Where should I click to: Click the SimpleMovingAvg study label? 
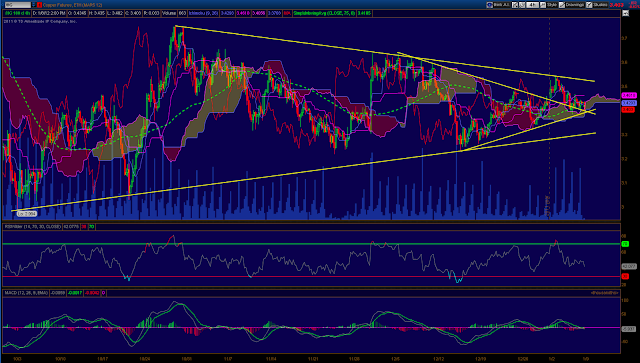[x=324, y=13]
